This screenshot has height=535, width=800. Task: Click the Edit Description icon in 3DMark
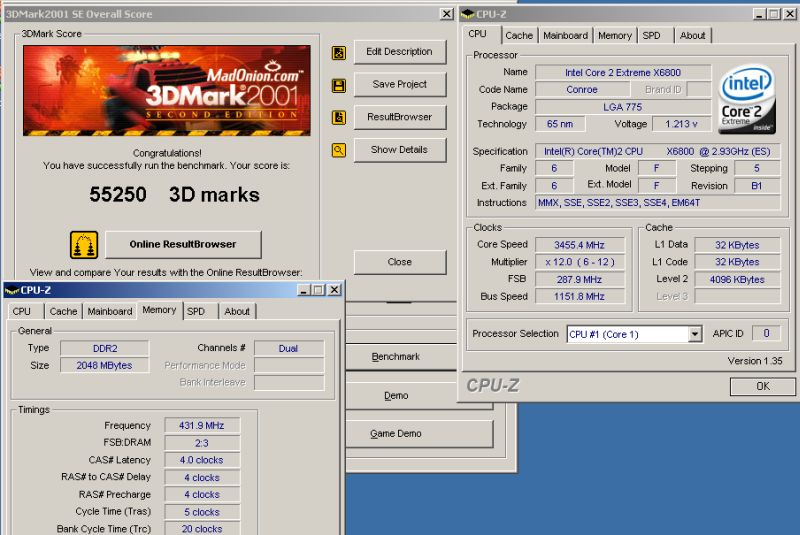click(x=339, y=53)
